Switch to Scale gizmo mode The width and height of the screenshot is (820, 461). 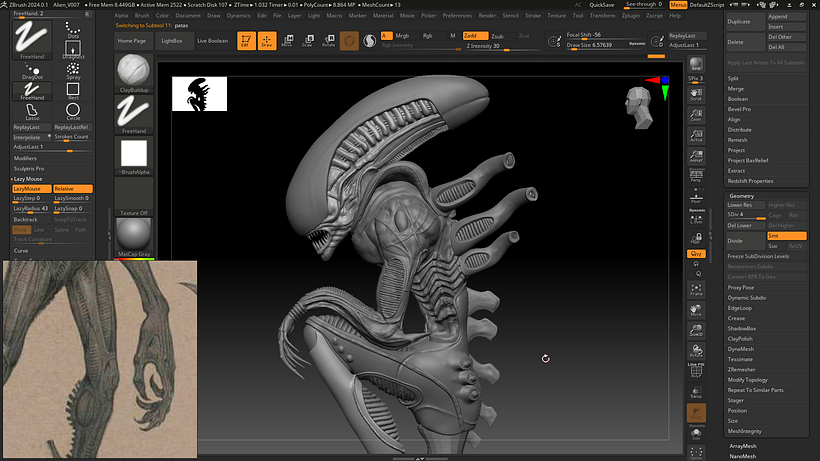(308, 41)
